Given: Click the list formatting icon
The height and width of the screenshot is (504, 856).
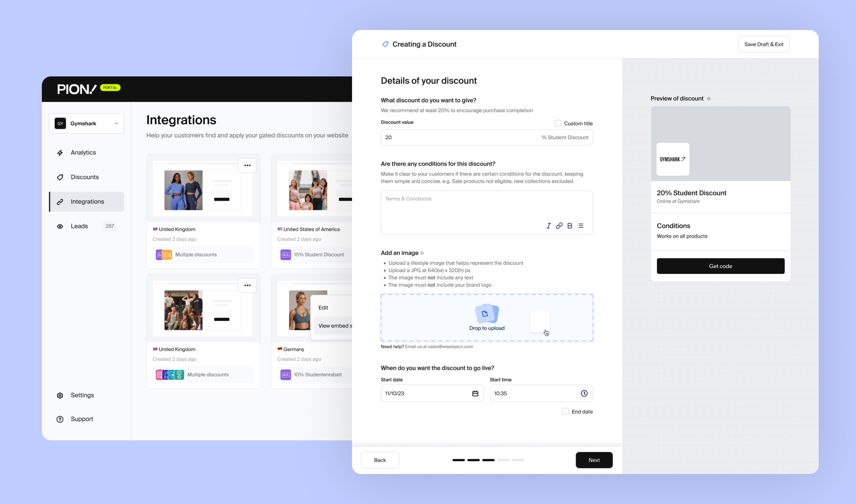Looking at the screenshot, I should [x=581, y=226].
